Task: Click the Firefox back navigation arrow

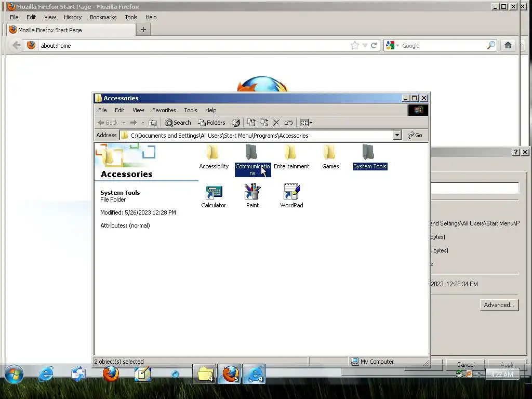Action: coord(16,46)
